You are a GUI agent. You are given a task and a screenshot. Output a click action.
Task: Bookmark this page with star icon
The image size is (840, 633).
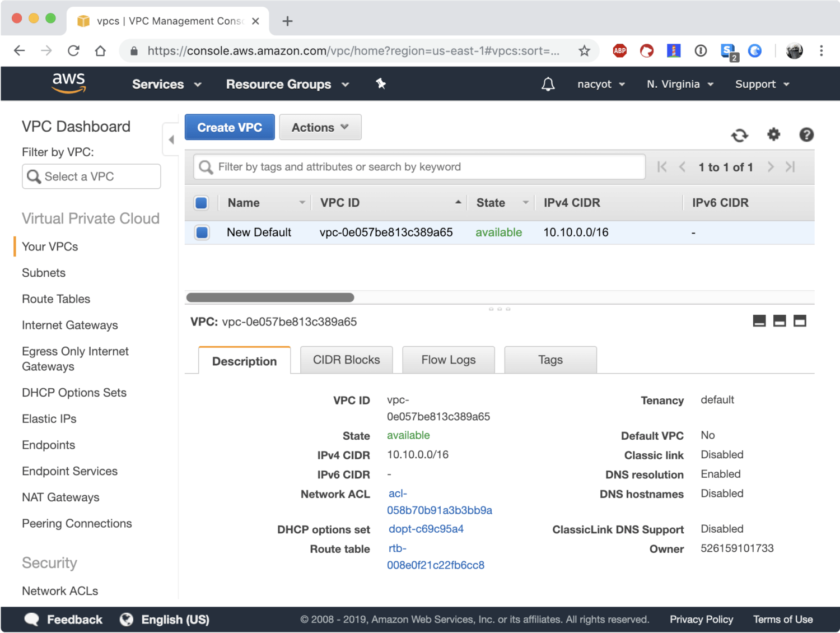point(584,51)
